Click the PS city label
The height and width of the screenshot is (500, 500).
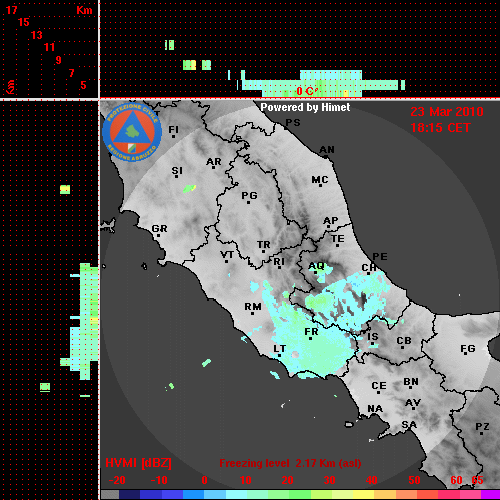(x=293, y=123)
